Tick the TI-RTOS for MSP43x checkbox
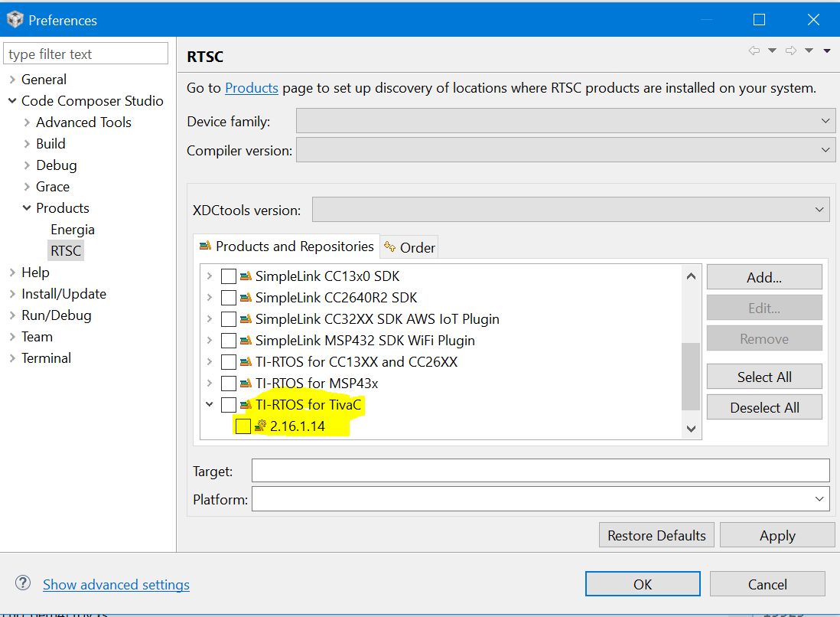 pos(229,384)
